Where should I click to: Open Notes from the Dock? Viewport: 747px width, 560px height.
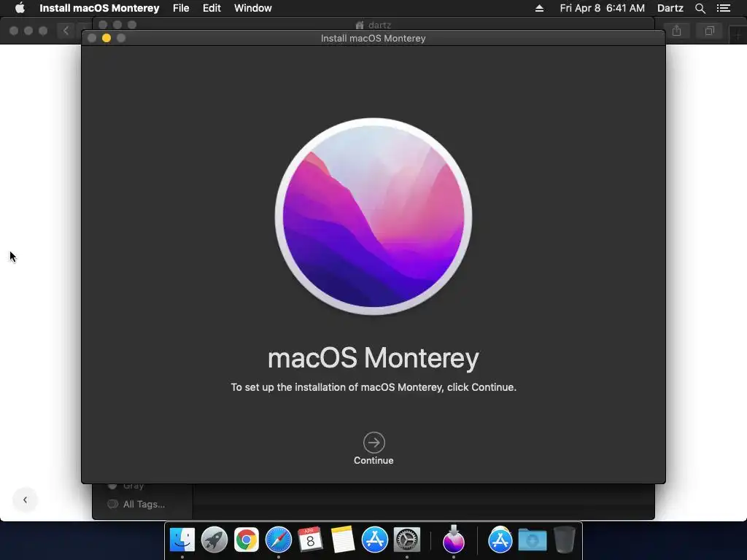[x=343, y=540]
